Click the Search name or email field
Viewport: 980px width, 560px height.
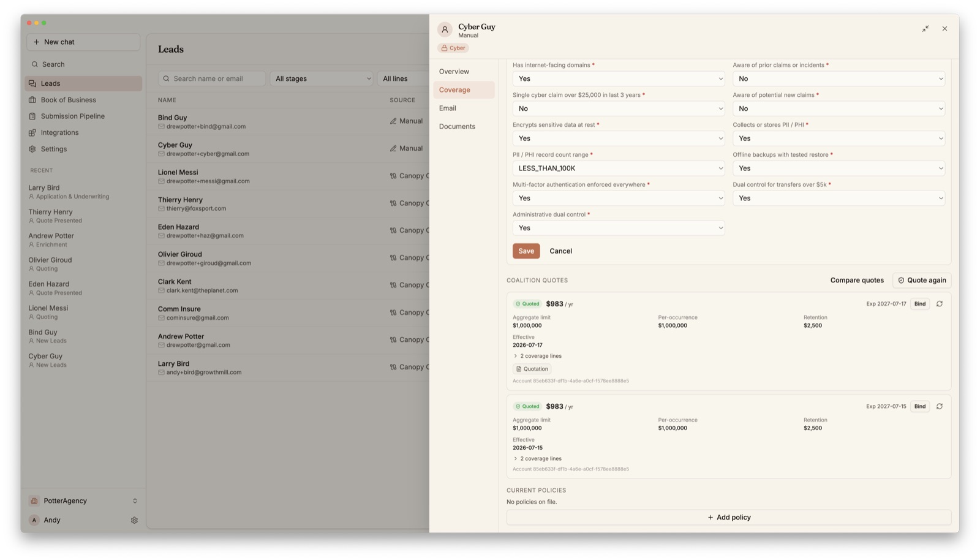(212, 78)
